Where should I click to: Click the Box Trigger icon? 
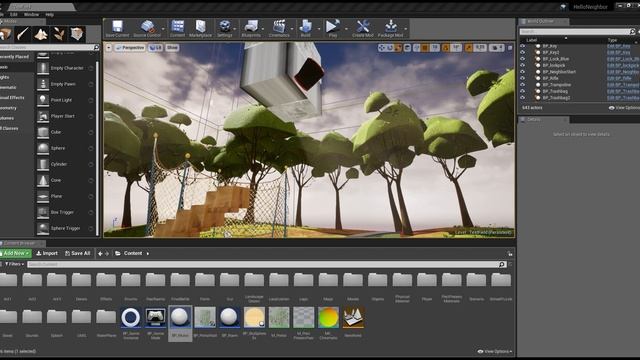(43, 212)
